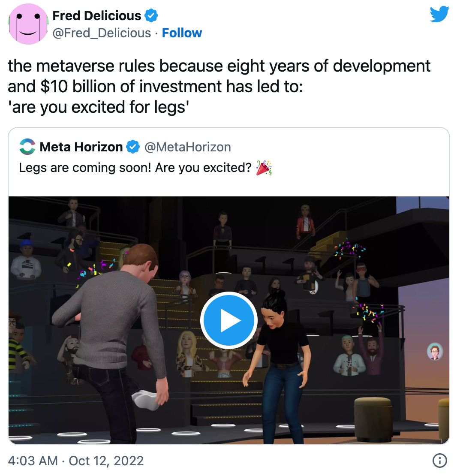
Task: Click the Oct 12, 2022 date
Action: pos(106,461)
